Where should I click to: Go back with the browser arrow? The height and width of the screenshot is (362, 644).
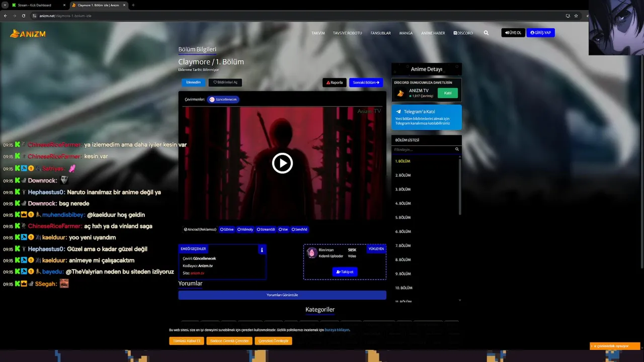[6, 16]
